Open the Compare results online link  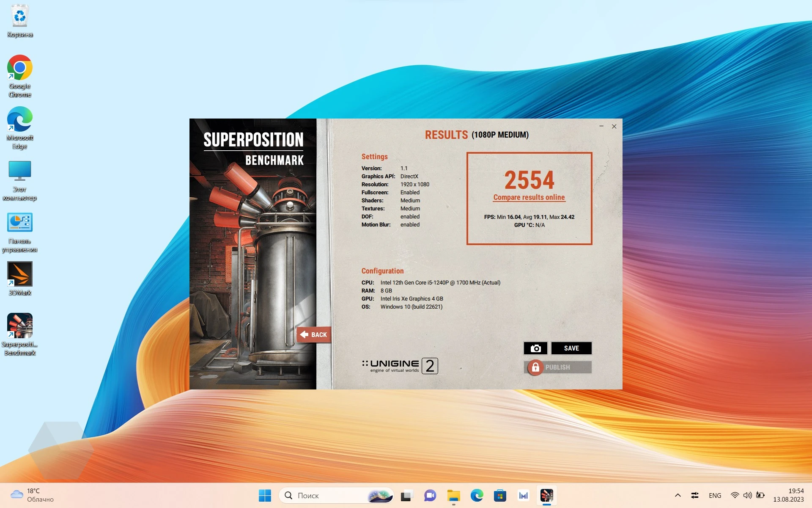(529, 197)
